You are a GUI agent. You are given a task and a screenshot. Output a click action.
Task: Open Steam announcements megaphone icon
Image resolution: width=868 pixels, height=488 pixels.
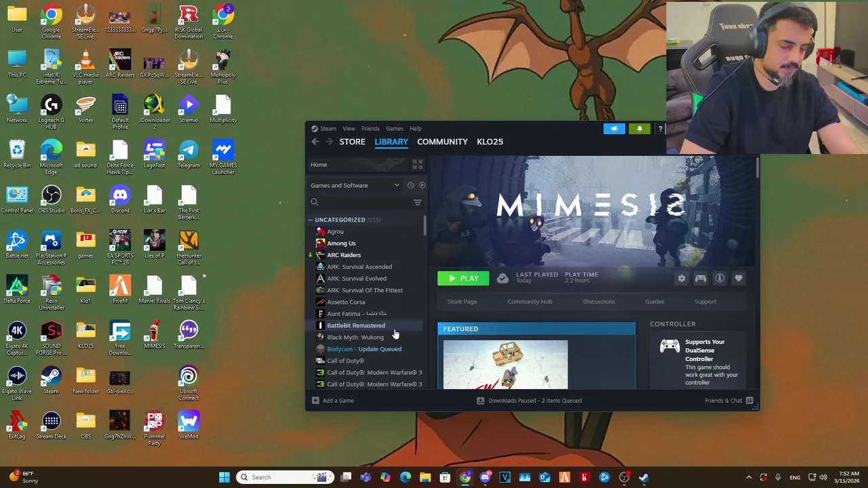[614, 129]
